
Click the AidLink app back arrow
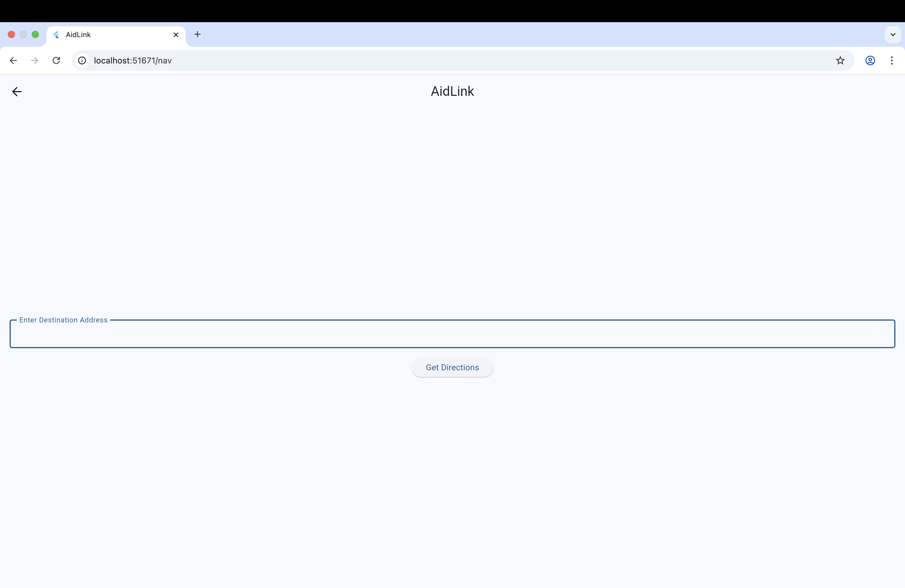pyautogui.click(x=17, y=92)
